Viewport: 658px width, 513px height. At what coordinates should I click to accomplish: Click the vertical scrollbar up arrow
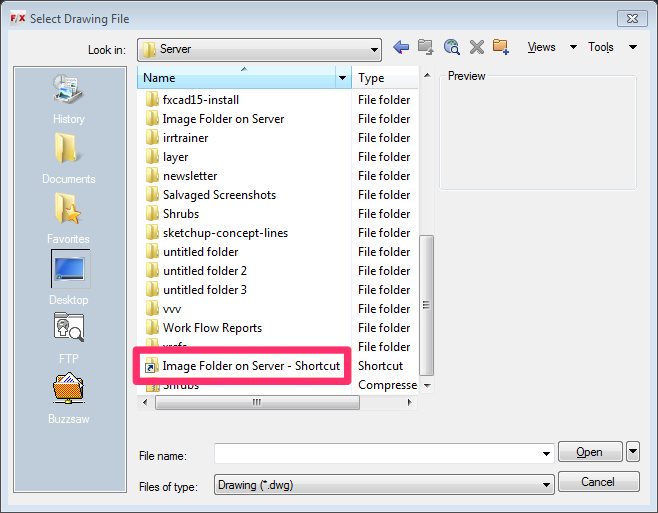(x=427, y=75)
